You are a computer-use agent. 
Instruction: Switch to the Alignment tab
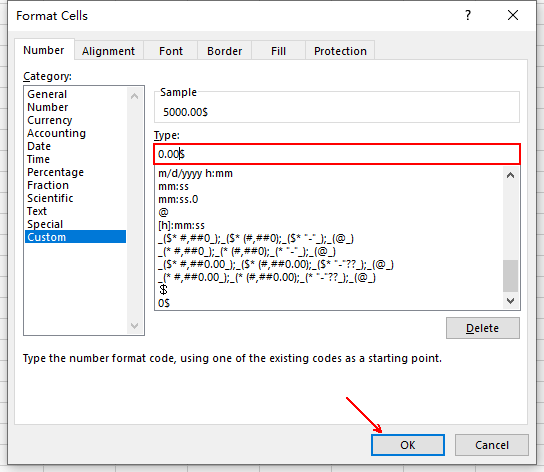coord(108,51)
